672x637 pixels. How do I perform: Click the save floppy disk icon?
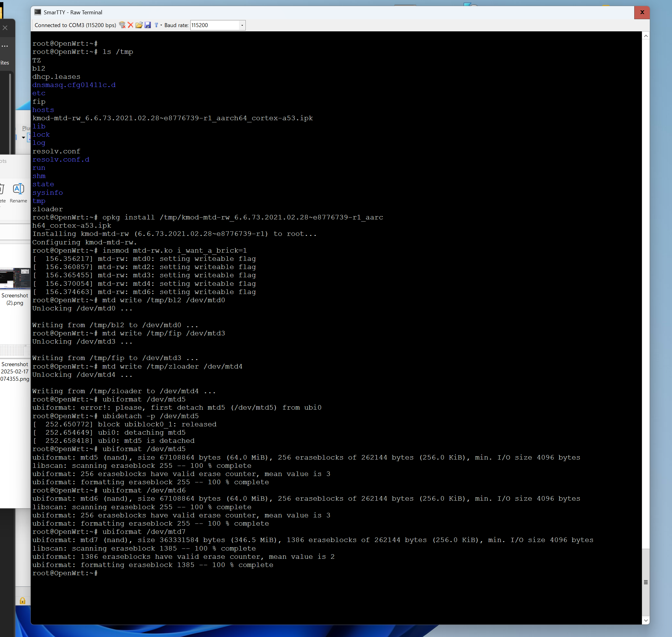(147, 25)
